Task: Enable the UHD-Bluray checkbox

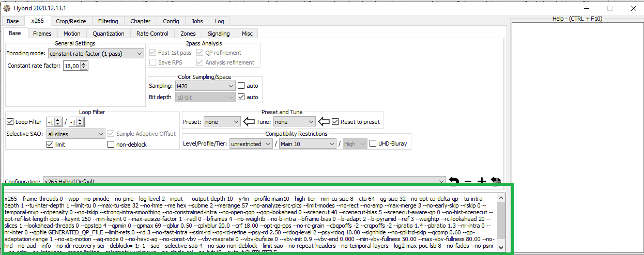Action: coord(373,144)
